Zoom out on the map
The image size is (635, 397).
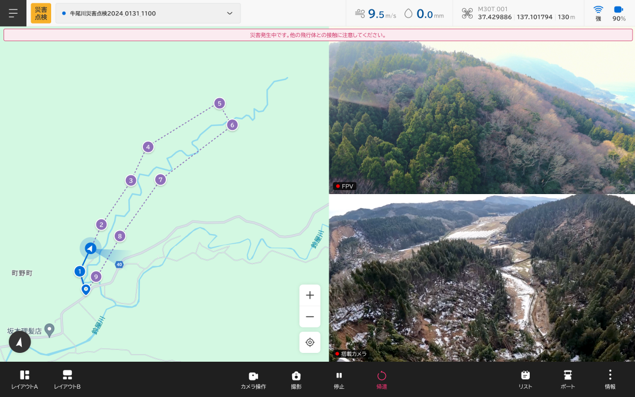tap(310, 316)
